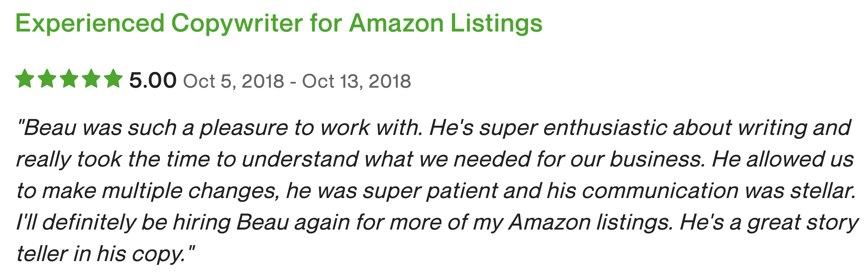Open the Experienced Copywriter for Amazon Listings title

(x=279, y=24)
